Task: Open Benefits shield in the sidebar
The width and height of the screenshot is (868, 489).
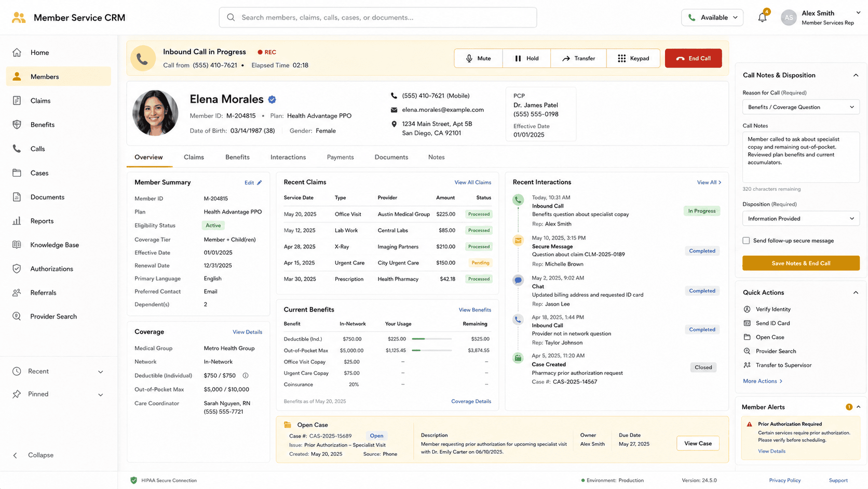Action: 58,125
